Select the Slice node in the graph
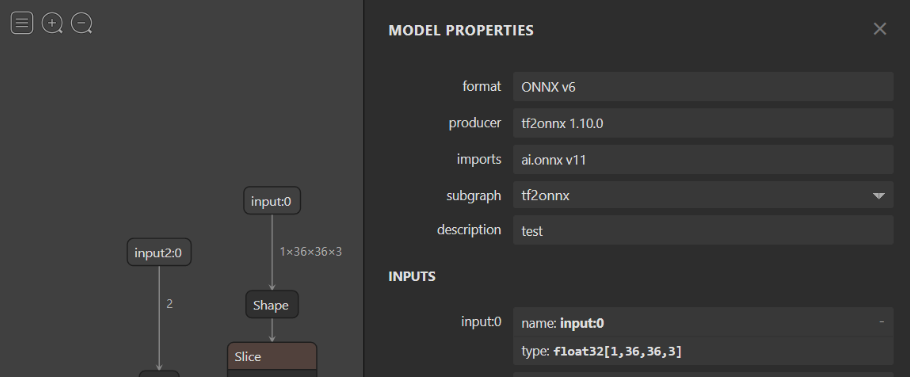Image resolution: width=910 pixels, height=377 pixels. coord(272,357)
